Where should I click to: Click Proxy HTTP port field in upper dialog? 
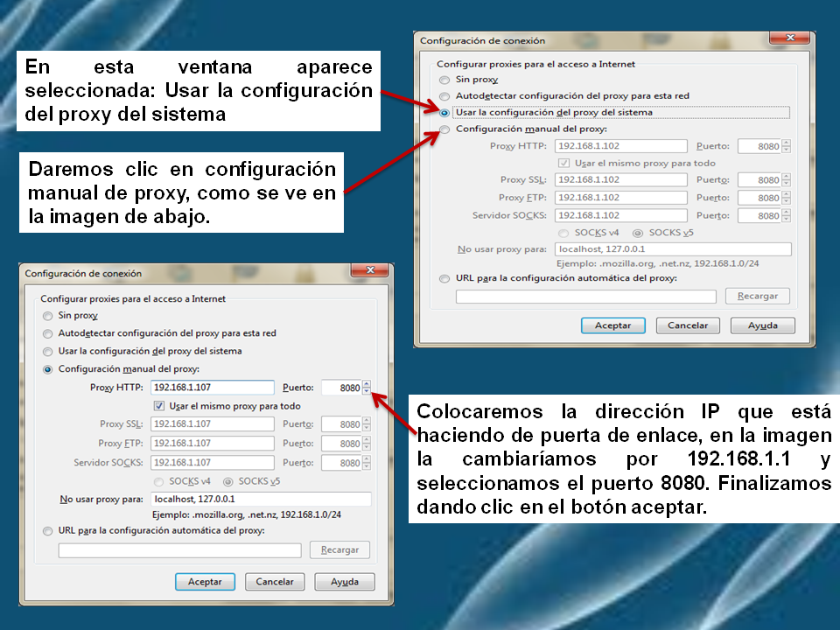[759, 146]
